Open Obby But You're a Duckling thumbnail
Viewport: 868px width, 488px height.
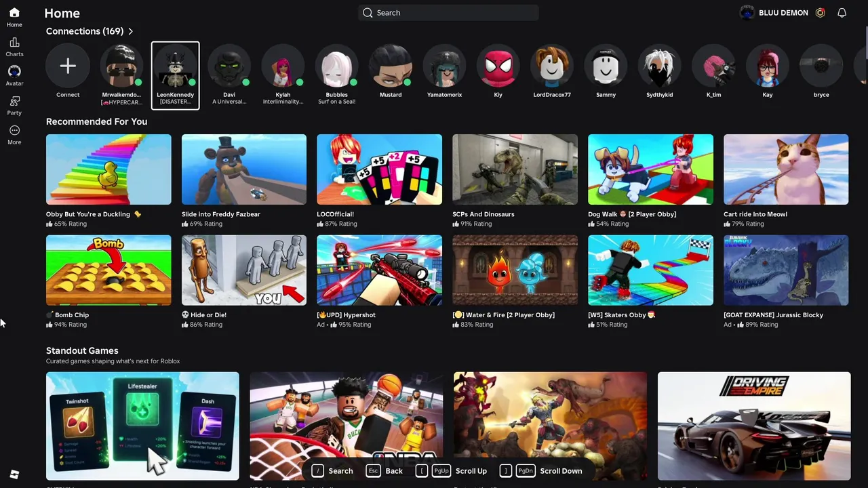[108, 169]
